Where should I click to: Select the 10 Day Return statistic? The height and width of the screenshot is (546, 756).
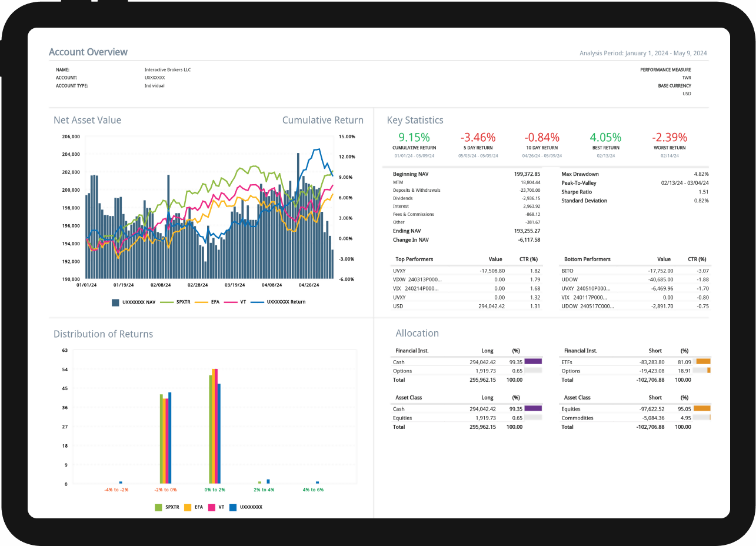[x=541, y=137]
